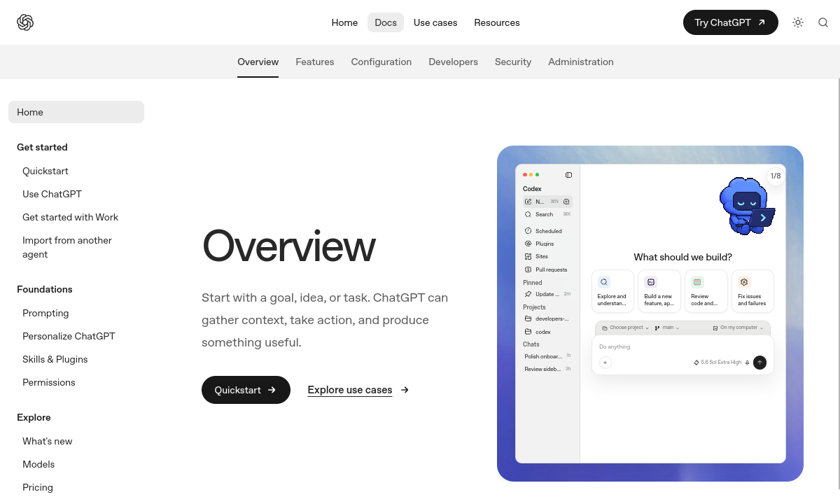
Task: Open the main branch dropdown
Action: coord(667,328)
